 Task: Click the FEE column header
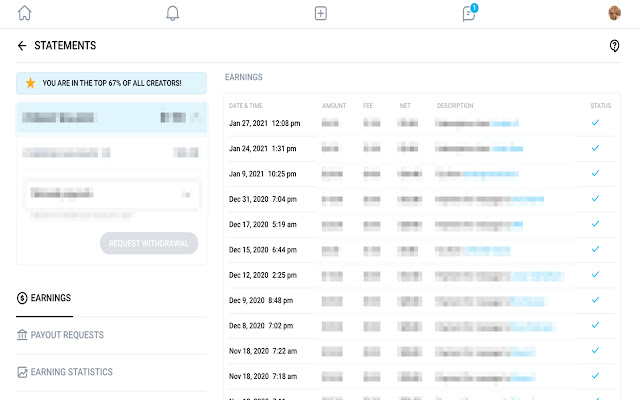[x=368, y=106]
